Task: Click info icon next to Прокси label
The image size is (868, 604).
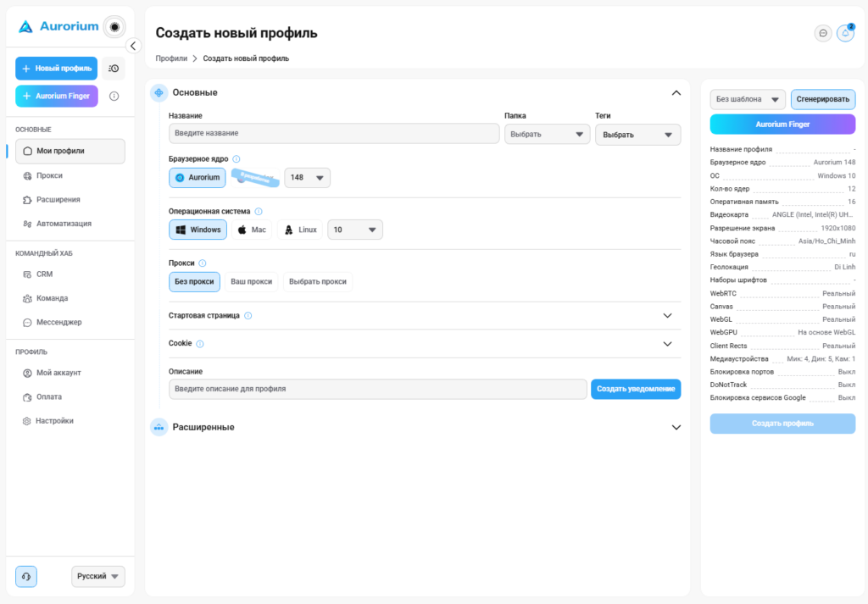Action: tap(203, 263)
